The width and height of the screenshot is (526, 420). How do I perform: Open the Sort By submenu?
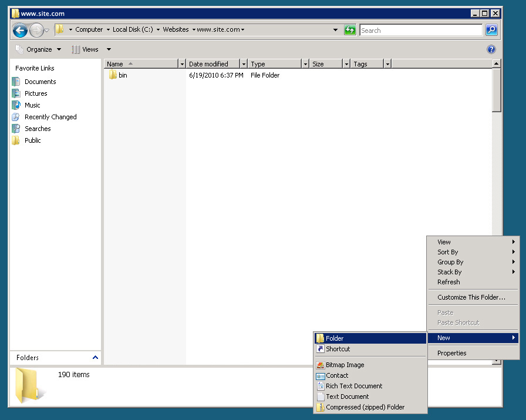pyautogui.click(x=473, y=252)
